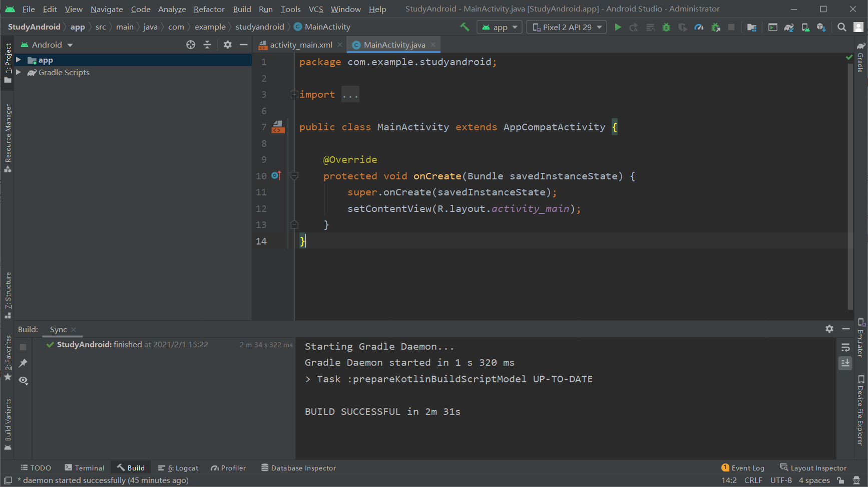Open the Android project view dropdown
The width and height of the screenshot is (868, 487).
point(47,45)
